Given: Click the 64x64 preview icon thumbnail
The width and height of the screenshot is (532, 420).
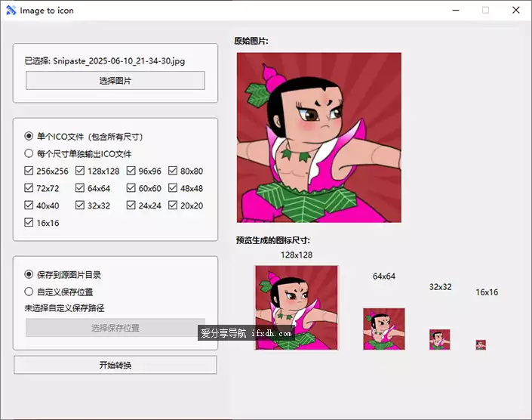Looking at the screenshot, I should [x=384, y=329].
